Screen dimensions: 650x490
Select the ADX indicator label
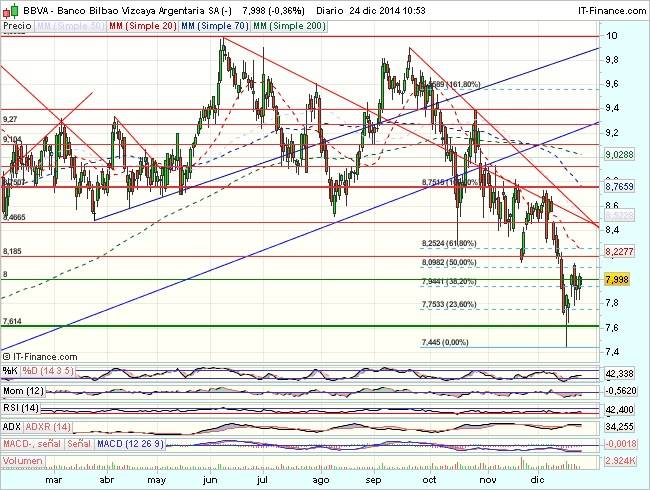[x=12, y=427]
